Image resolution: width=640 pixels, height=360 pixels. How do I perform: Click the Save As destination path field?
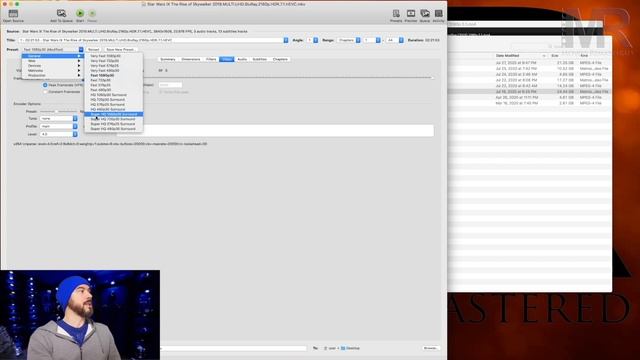coord(233,348)
